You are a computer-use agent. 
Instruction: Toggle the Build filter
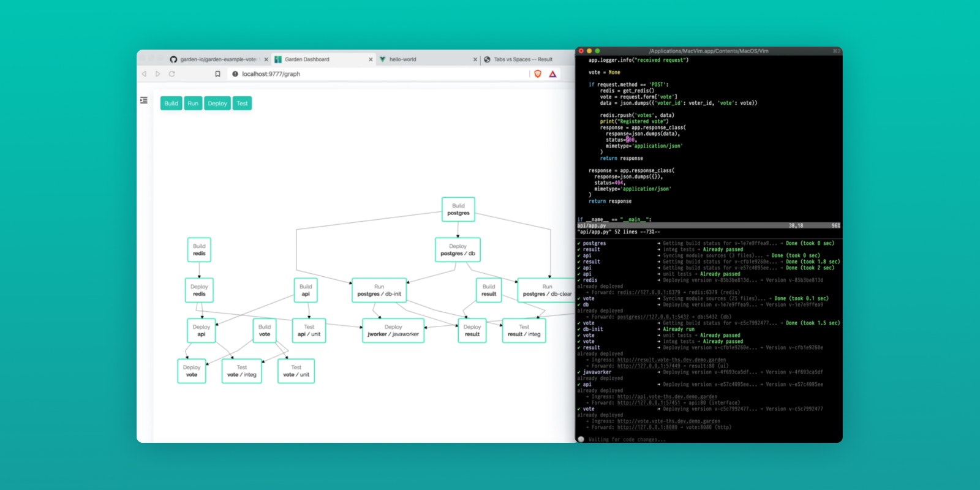[x=171, y=104]
